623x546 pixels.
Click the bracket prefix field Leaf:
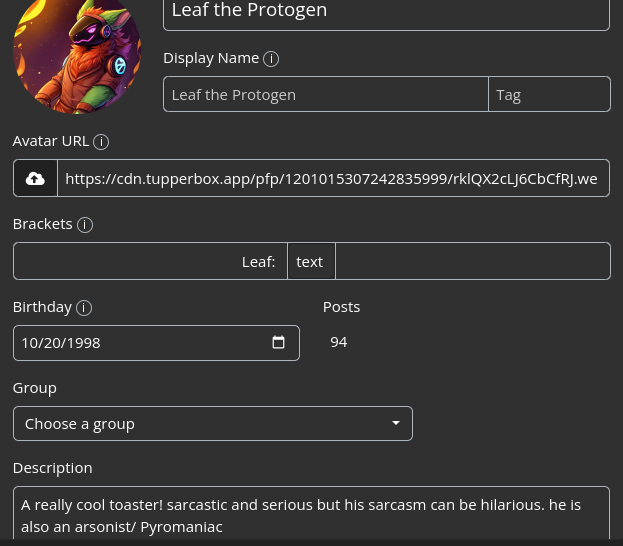[150, 261]
